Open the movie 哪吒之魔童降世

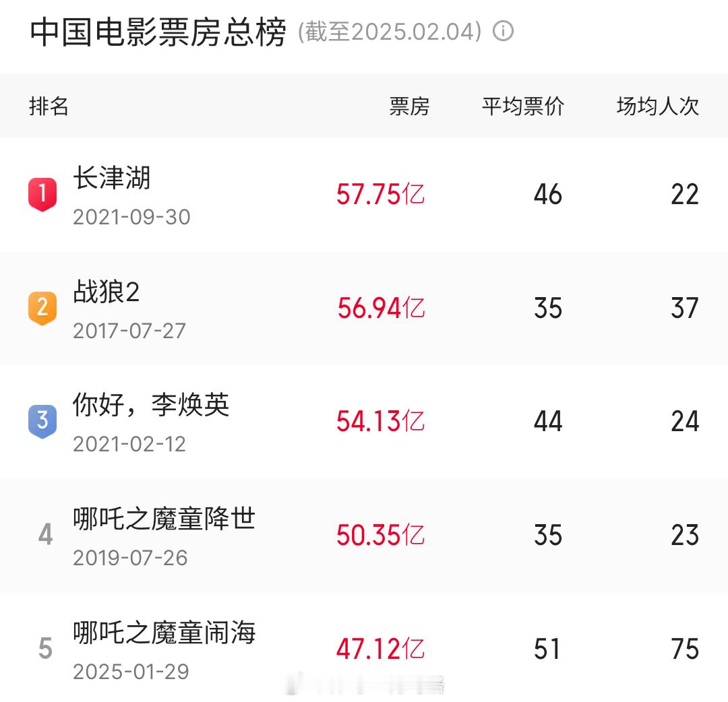click(x=164, y=519)
